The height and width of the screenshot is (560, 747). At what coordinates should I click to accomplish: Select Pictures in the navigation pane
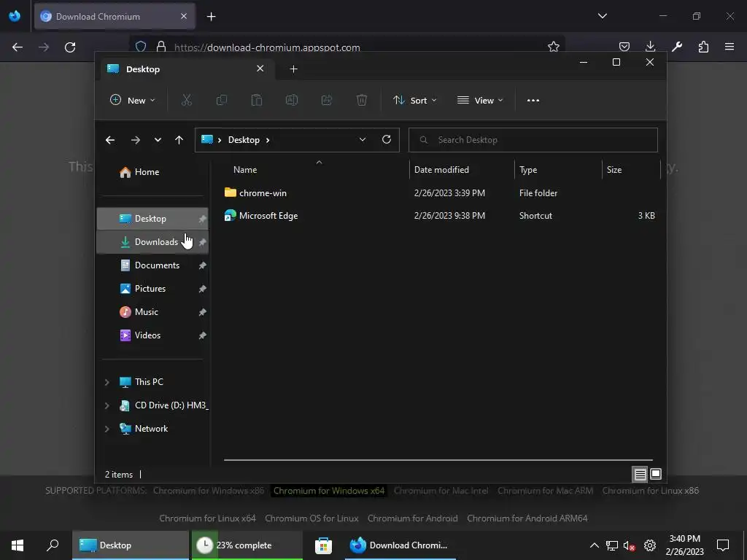click(x=152, y=289)
